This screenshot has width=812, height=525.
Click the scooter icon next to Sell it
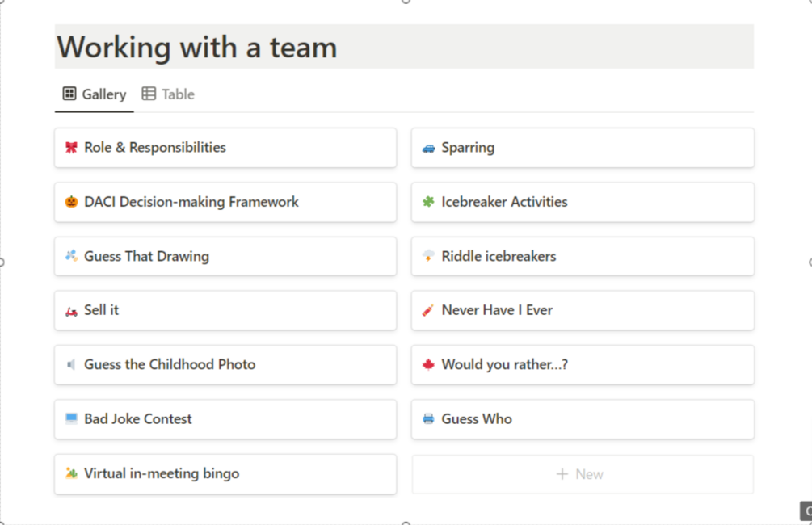[x=71, y=310]
